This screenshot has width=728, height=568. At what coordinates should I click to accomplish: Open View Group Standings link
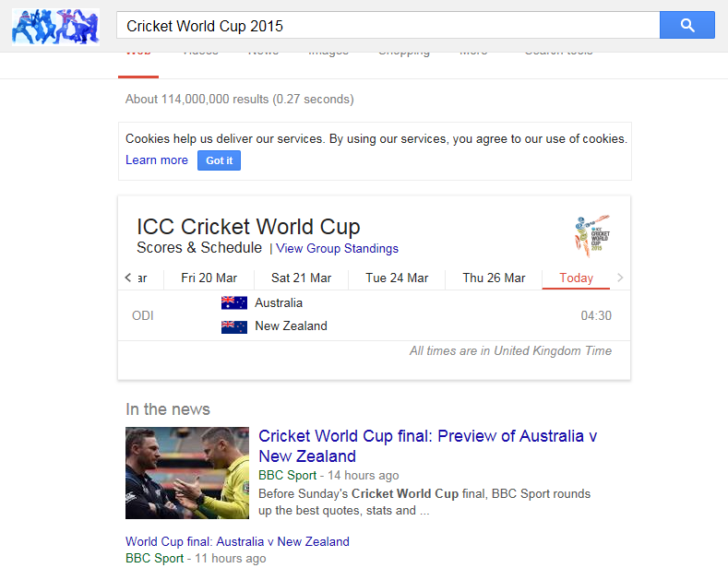337,249
